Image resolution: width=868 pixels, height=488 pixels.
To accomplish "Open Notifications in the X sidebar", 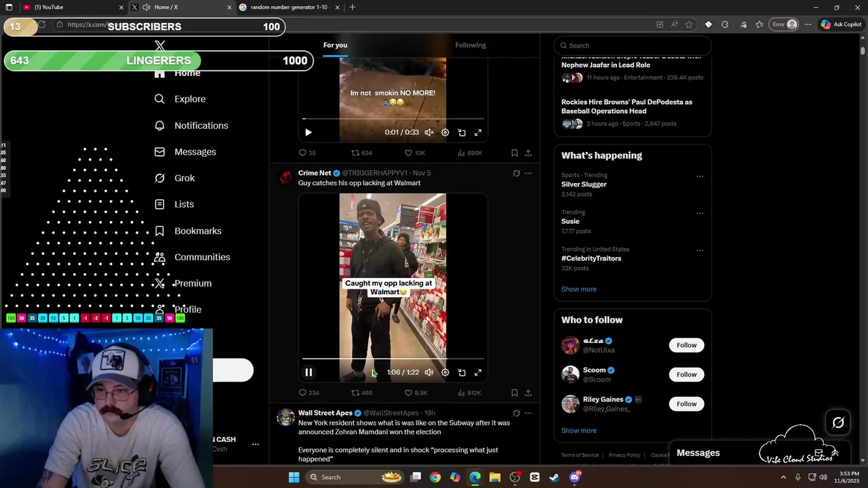I will 191,125.
